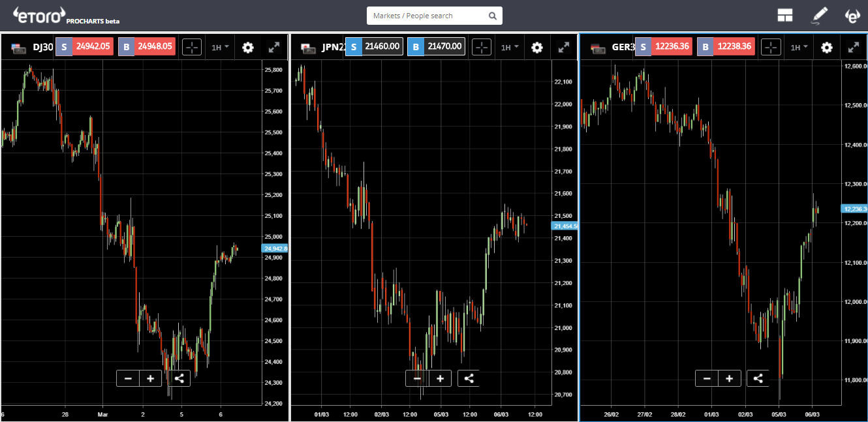The height and width of the screenshot is (422, 868).
Task: Click the JPN225 buy button 21470.00
Action: pos(436,46)
